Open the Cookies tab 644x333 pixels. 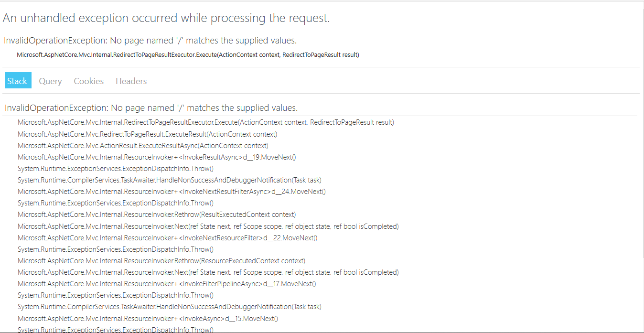pos(88,81)
